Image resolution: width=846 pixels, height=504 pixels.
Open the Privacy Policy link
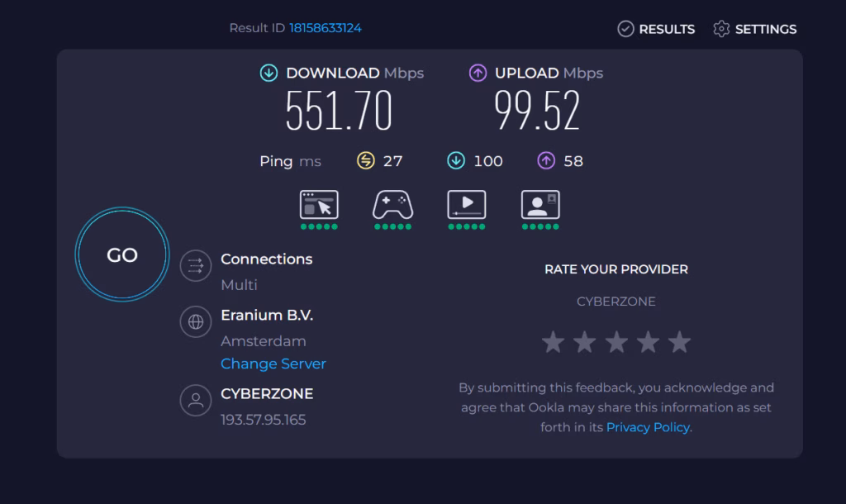[648, 427]
